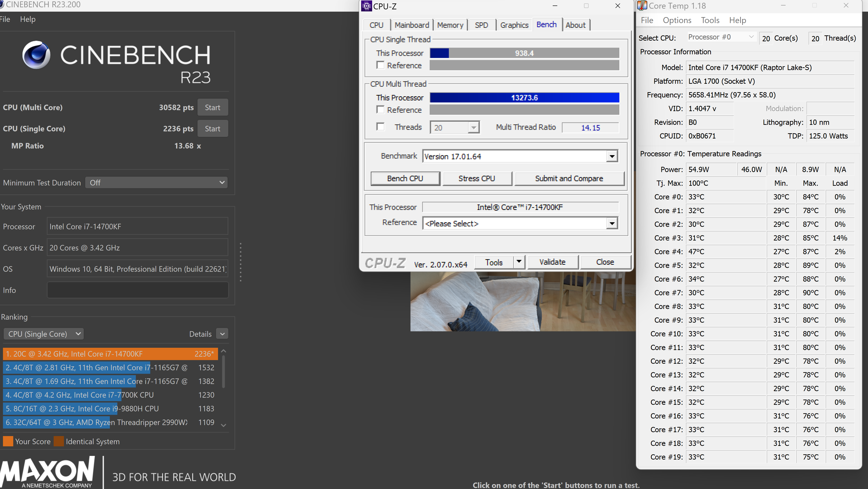The height and width of the screenshot is (489, 868).
Task: Click the Validate button in CPU-Z
Action: (553, 262)
